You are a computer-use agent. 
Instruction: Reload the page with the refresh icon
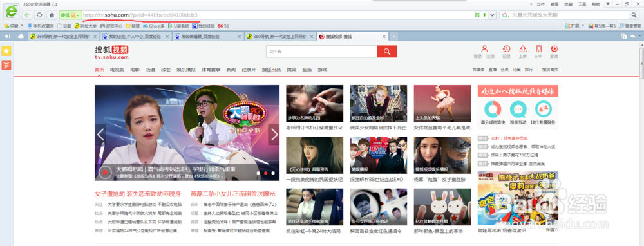[39, 15]
